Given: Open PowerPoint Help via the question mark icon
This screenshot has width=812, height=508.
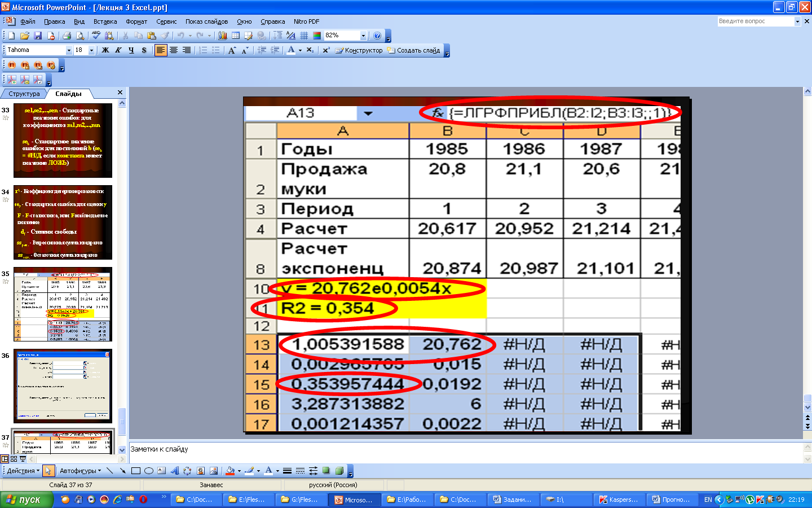Looking at the screenshot, I should (x=377, y=36).
